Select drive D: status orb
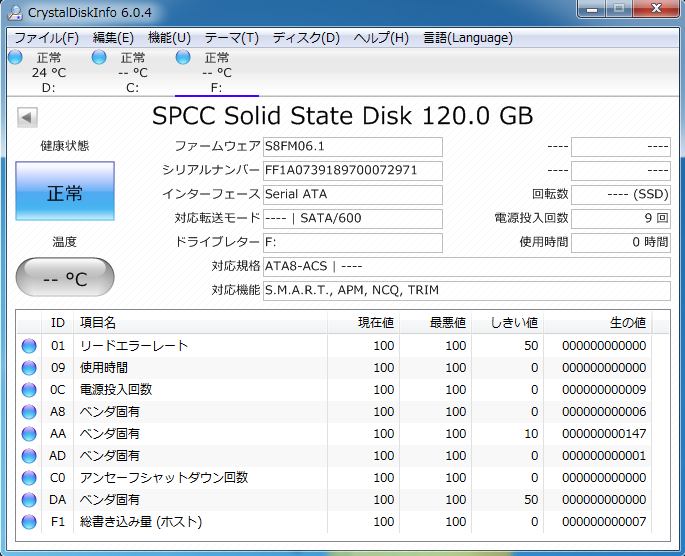Viewport: 685px width, 556px height. coord(15,58)
